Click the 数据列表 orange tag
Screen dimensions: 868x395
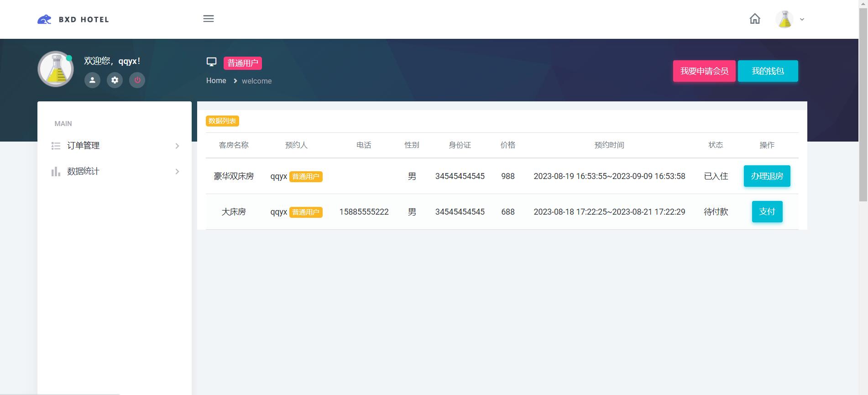pyautogui.click(x=222, y=121)
